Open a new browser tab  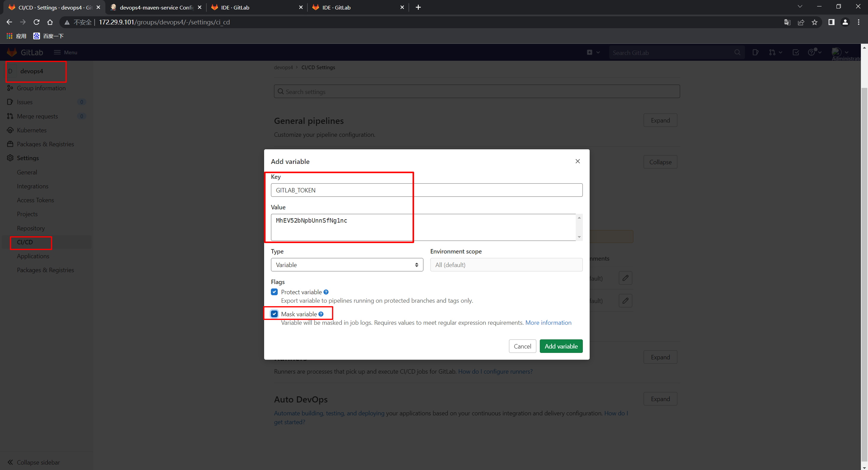pyautogui.click(x=418, y=7)
